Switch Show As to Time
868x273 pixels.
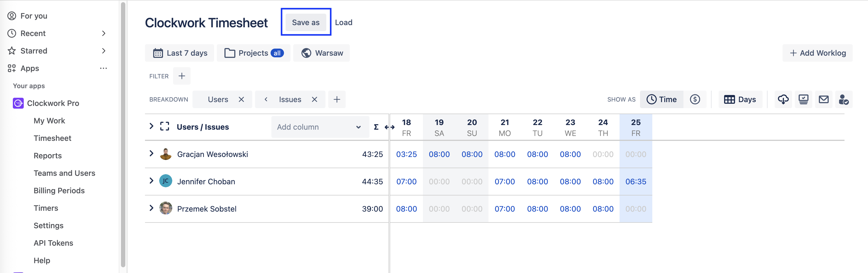click(x=662, y=99)
